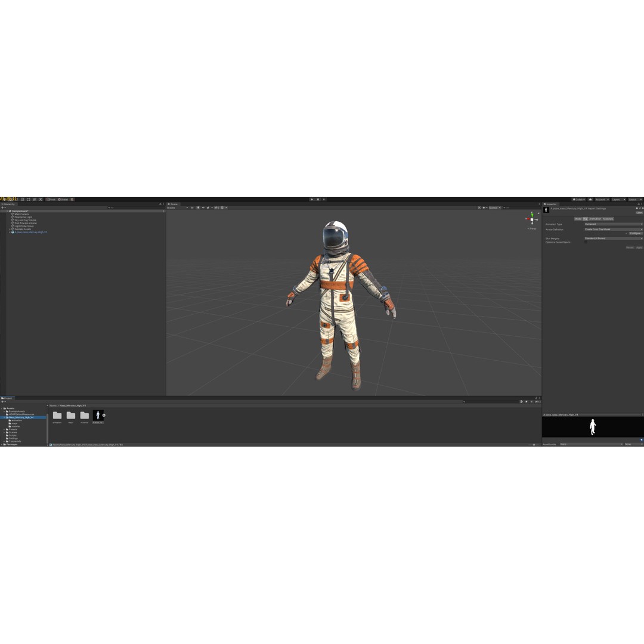Viewport: 644px width, 644px height.
Task: Open the Layers dropdown
Action: (618, 200)
